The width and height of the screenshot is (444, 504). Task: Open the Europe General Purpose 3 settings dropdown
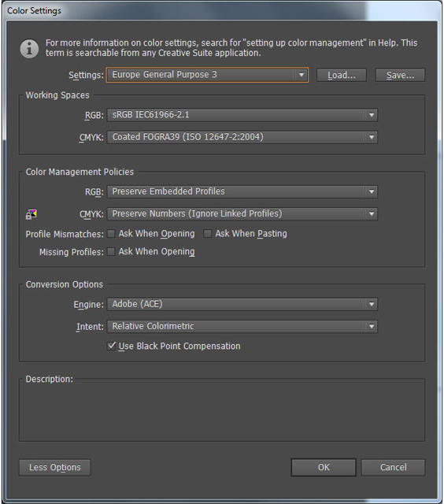207,75
